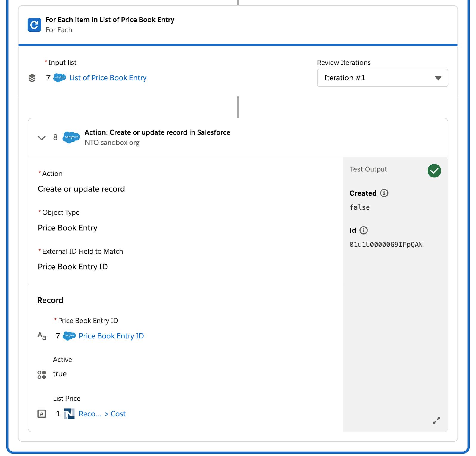Click the Record section heading
The width and height of the screenshot is (476, 456).
coord(50,300)
